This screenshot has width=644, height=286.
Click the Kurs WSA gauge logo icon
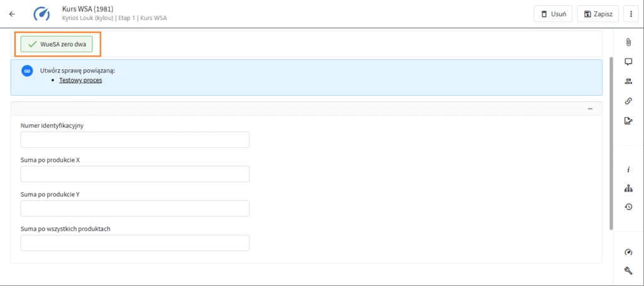click(43, 14)
